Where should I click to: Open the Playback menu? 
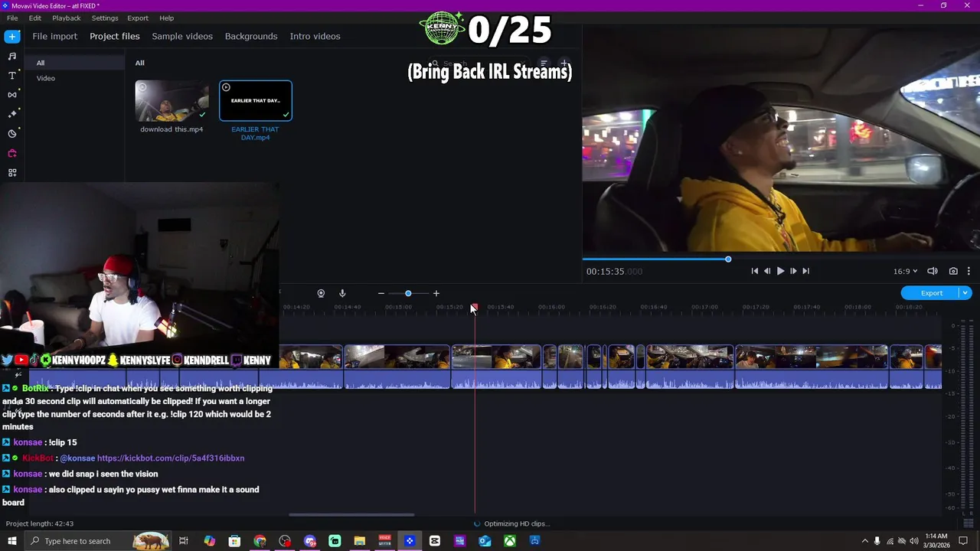click(67, 18)
